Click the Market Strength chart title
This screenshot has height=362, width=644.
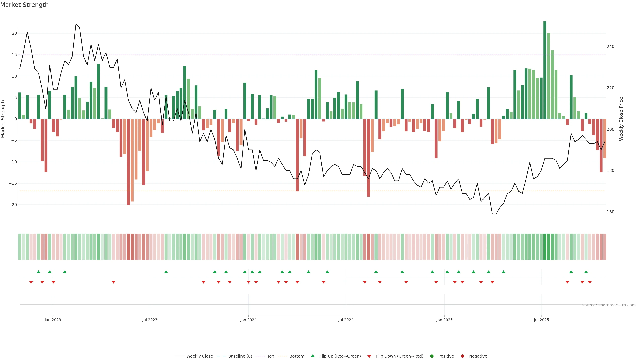pos(24,5)
